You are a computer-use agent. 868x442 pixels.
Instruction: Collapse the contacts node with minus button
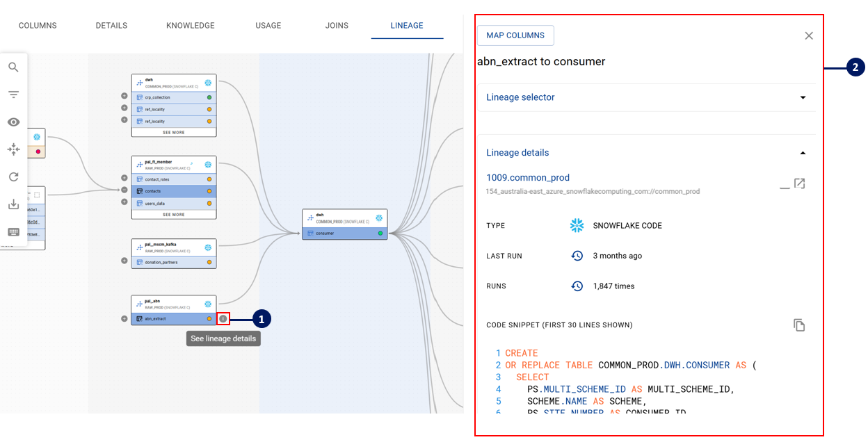coord(124,190)
